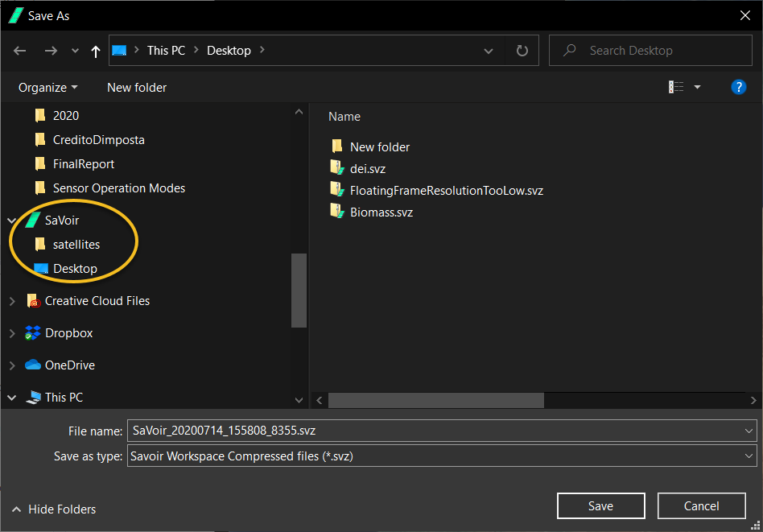Click in the Search Desktop field

coord(652,51)
